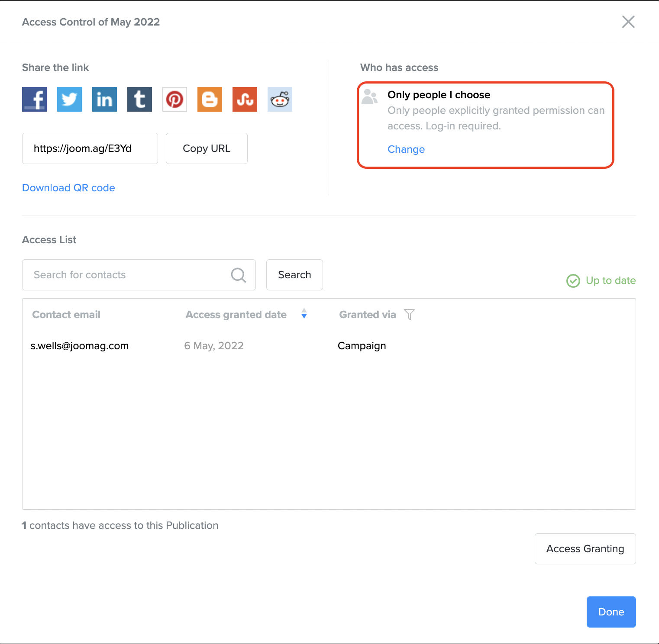Click the Search button
The image size is (659, 644).
pos(294,275)
